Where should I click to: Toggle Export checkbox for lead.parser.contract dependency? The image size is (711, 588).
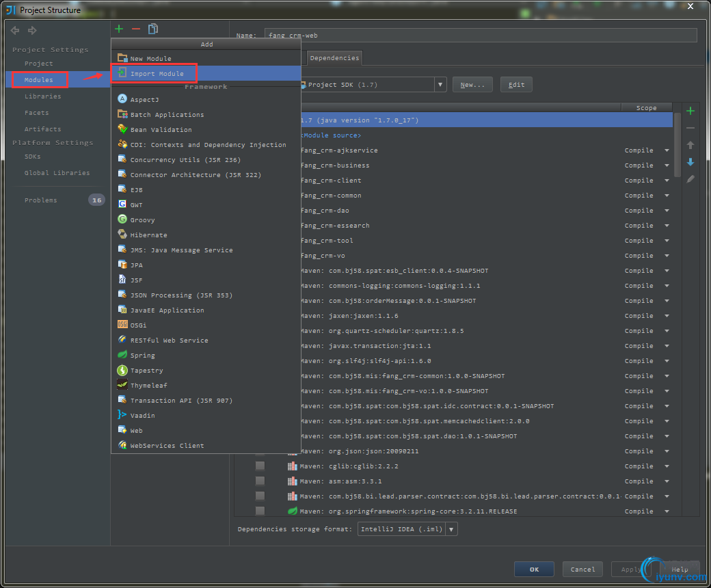260,496
